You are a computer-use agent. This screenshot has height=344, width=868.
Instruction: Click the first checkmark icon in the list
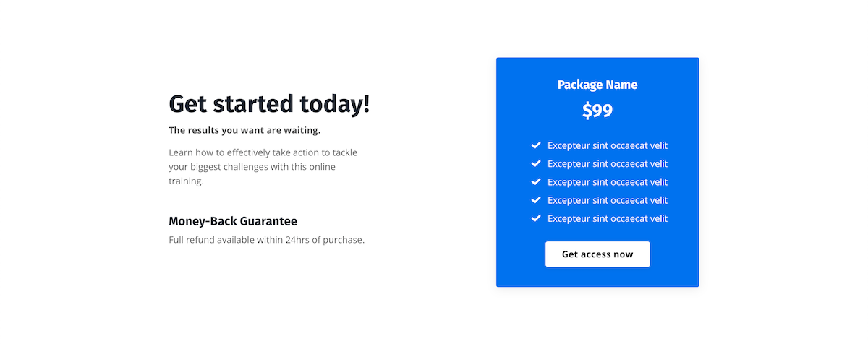click(x=536, y=145)
